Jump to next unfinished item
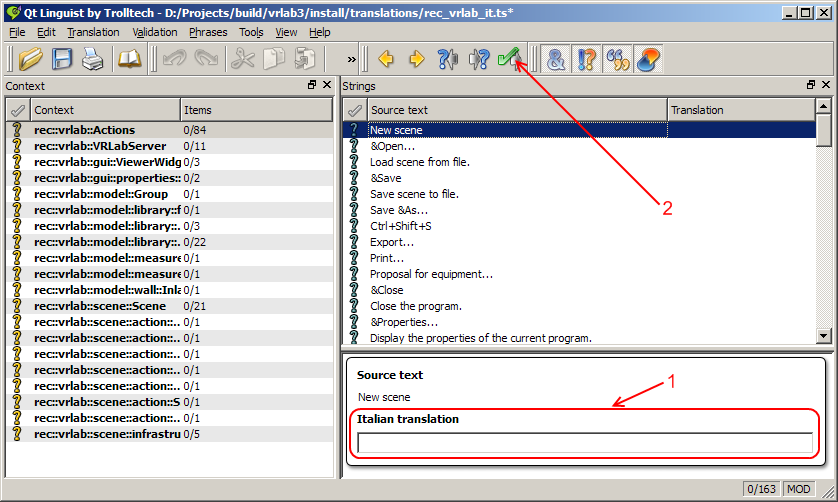 point(479,59)
